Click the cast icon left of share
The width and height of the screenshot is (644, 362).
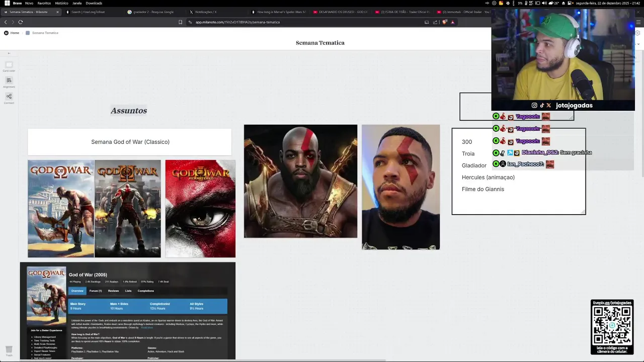(427, 22)
